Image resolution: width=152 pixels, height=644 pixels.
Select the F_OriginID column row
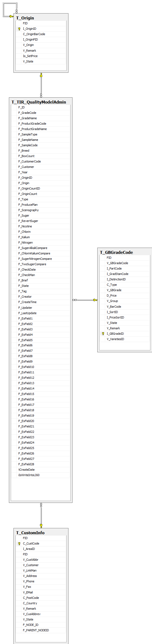click(x=40, y=178)
